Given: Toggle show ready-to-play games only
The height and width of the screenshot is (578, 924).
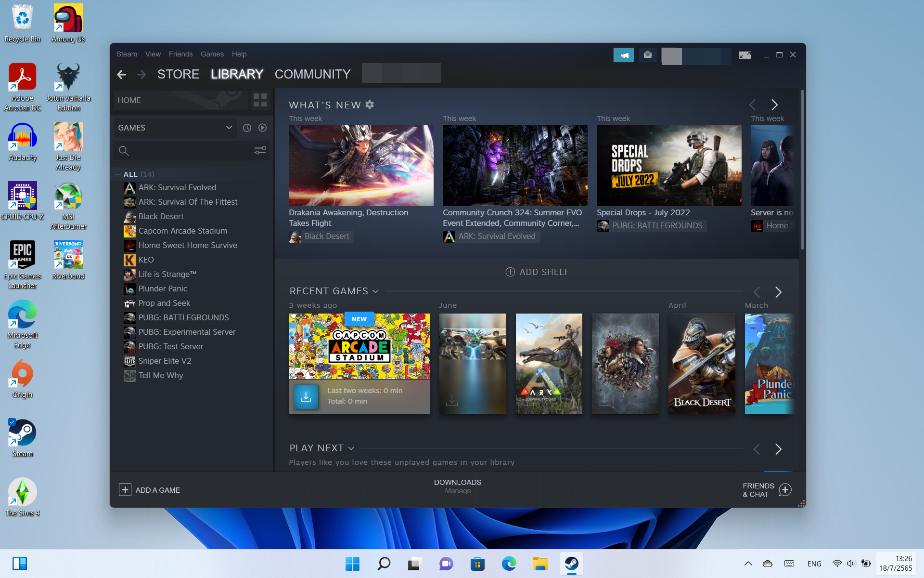Looking at the screenshot, I should tap(262, 128).
